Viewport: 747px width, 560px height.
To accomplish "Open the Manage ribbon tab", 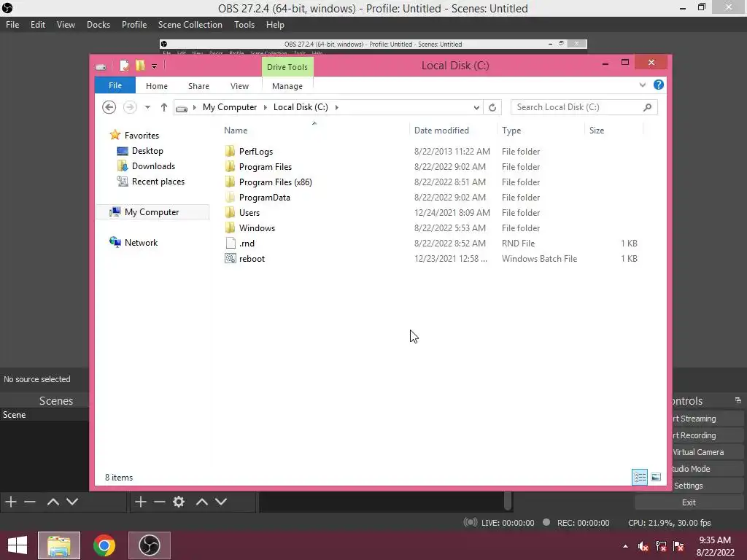I will pyautogui.click(x=287, y=86).
